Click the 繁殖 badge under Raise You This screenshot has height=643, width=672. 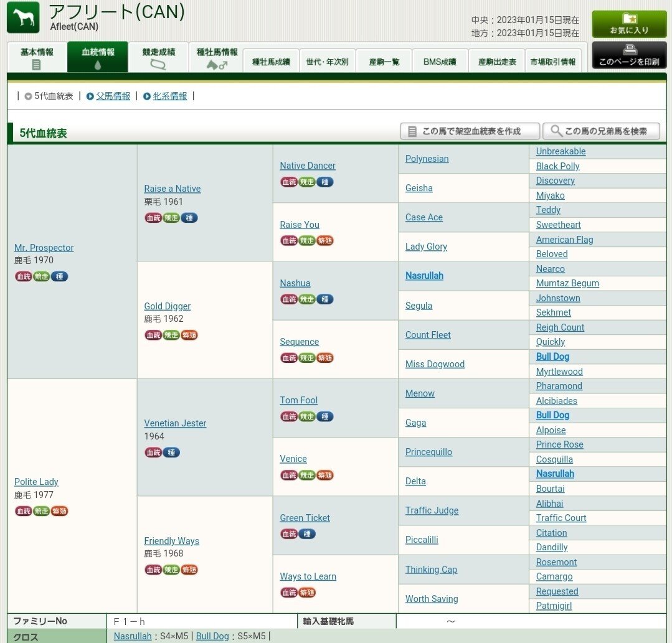click(325, 240)
